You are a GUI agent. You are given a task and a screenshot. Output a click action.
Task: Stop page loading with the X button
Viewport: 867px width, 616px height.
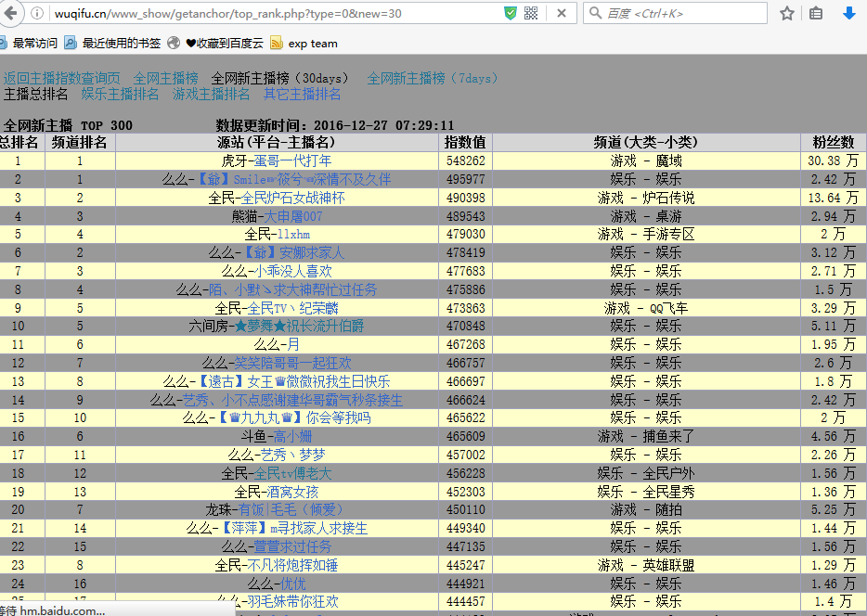[x=561, y=14]
